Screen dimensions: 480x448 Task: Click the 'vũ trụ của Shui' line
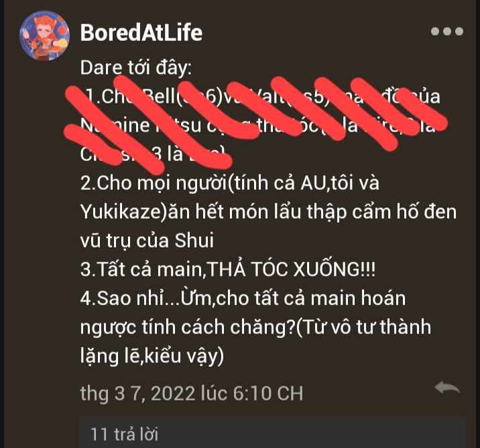pyautogui.click(x=147, y=240)
